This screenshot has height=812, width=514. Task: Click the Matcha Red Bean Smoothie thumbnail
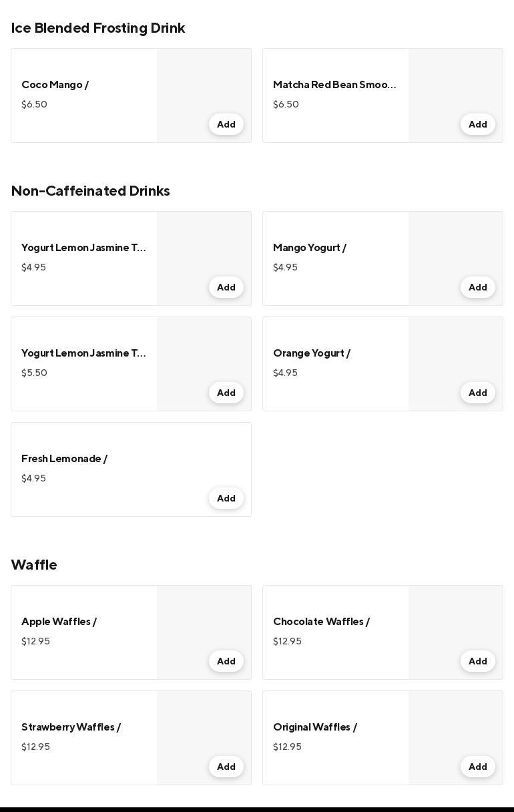[455, 80]
